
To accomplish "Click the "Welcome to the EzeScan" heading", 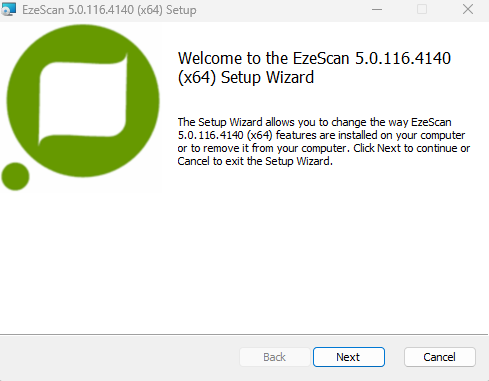I will (x=265, y=58).
